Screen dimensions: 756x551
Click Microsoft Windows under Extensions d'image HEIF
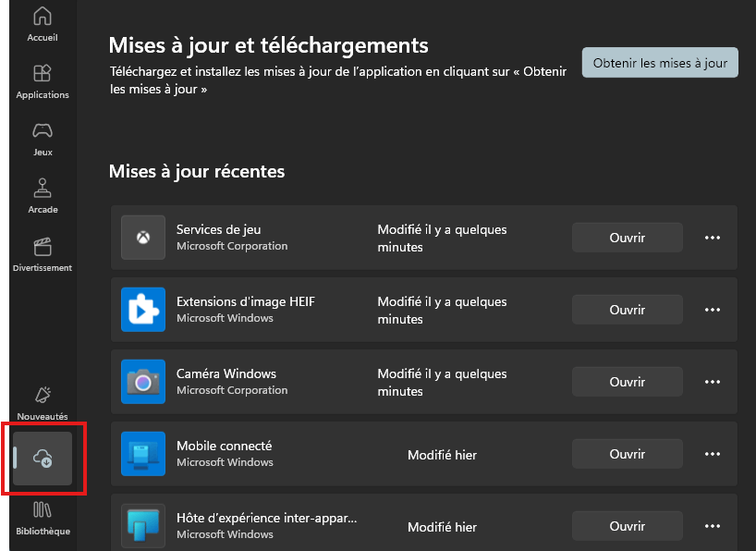click(x=225, y=318)
